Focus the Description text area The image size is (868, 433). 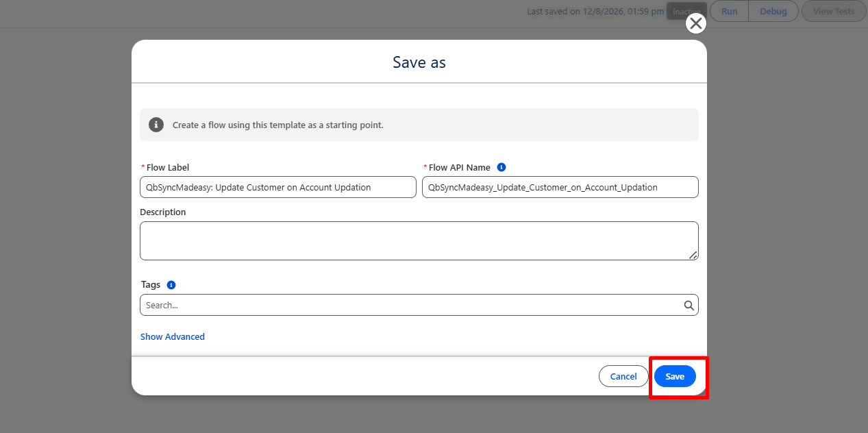coord(419,240)
